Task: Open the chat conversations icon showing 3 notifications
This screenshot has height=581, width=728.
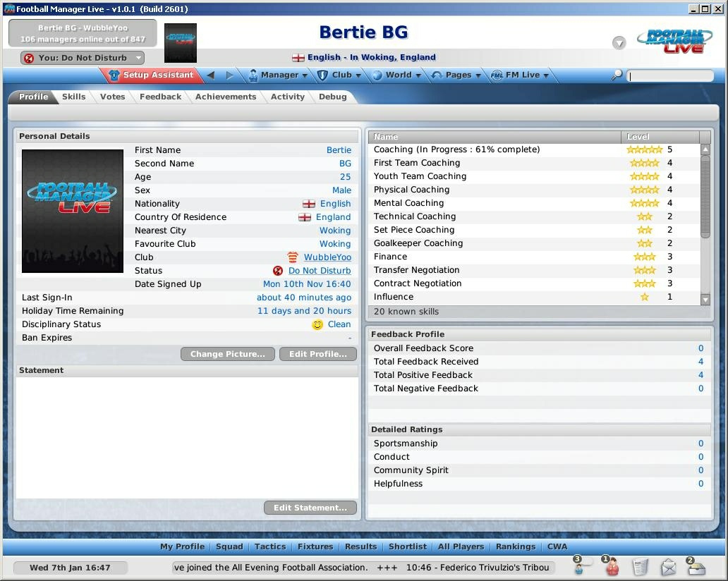Action: pos(578,568)
